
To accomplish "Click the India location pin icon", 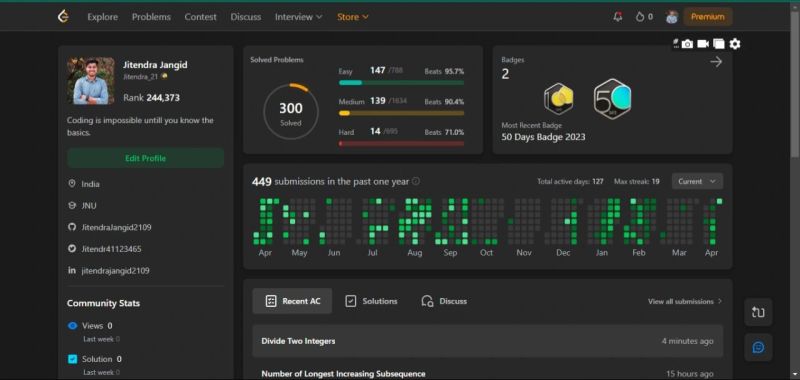I will (x=72, y=184).
